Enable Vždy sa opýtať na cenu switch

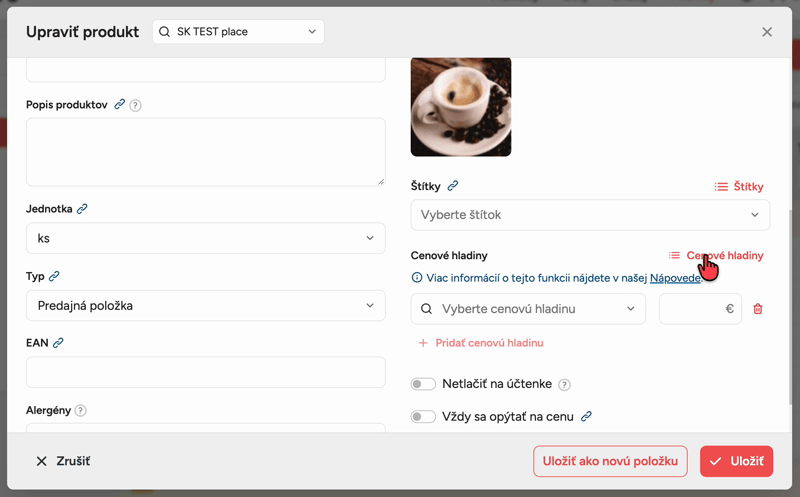[423, 416]
